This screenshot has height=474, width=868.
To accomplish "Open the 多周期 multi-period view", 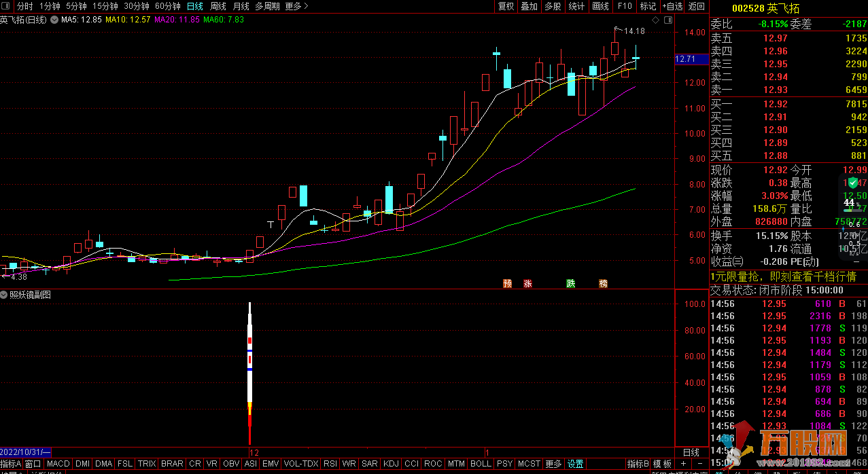I will [267, 6].
